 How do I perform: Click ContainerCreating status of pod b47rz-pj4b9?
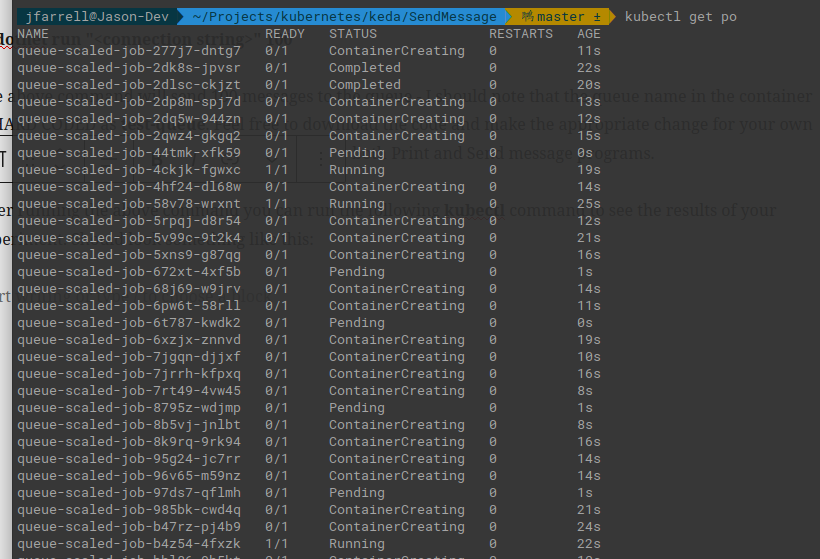(396, 527)
